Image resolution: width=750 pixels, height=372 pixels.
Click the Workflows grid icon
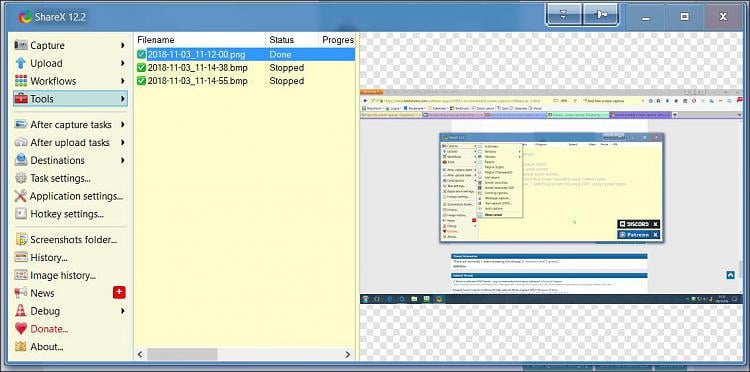[x=21, y=81]
